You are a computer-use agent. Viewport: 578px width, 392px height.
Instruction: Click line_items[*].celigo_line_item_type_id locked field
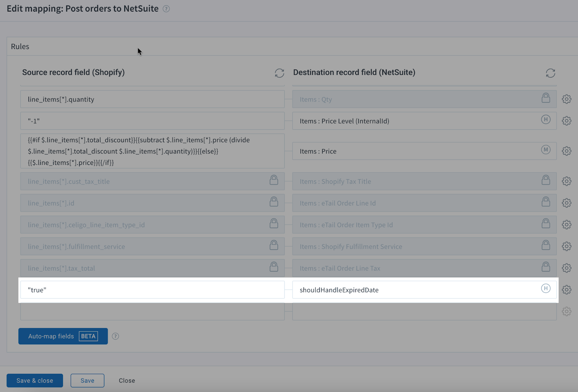coord(152,225)
